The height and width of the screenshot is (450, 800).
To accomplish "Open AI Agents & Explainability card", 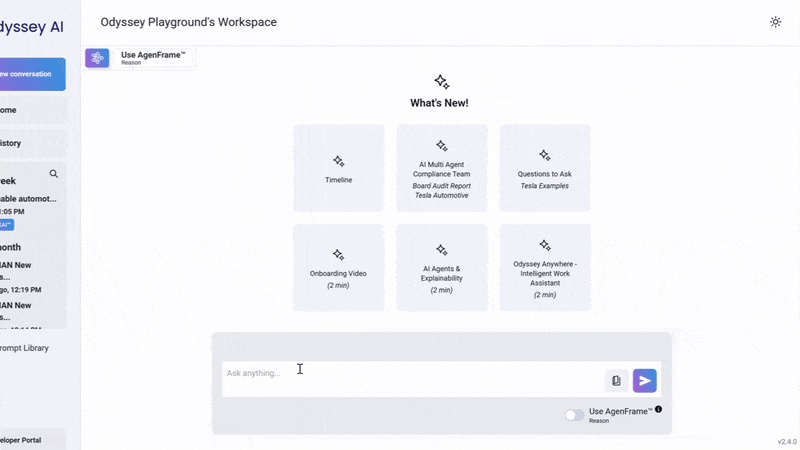I will (x=442, y=267).
